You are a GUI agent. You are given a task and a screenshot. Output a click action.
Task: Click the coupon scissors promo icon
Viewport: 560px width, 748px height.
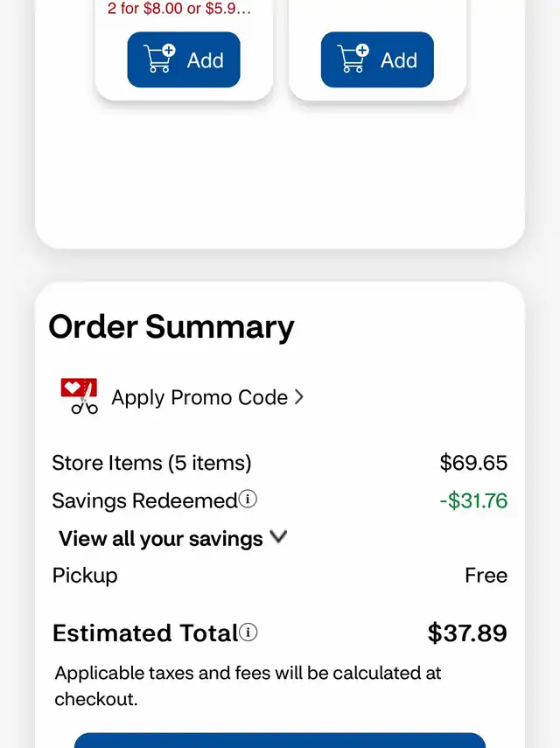pyautogui.click(x=79, y=396)
